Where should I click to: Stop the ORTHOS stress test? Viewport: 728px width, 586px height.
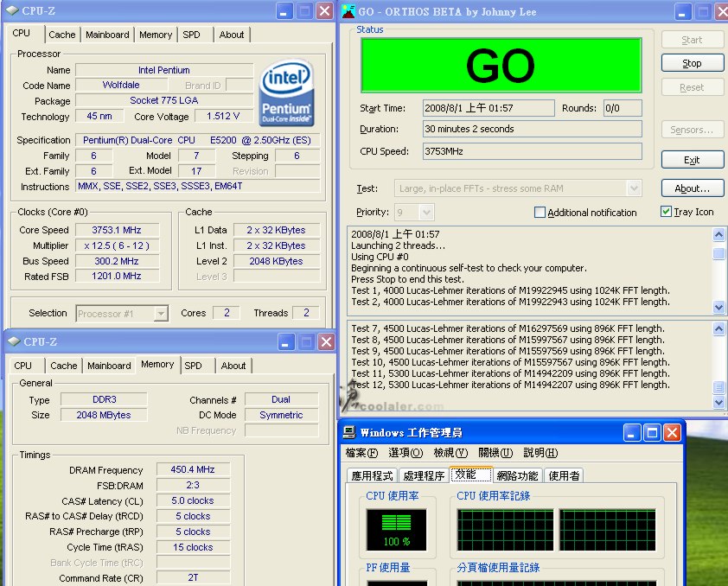692,63
